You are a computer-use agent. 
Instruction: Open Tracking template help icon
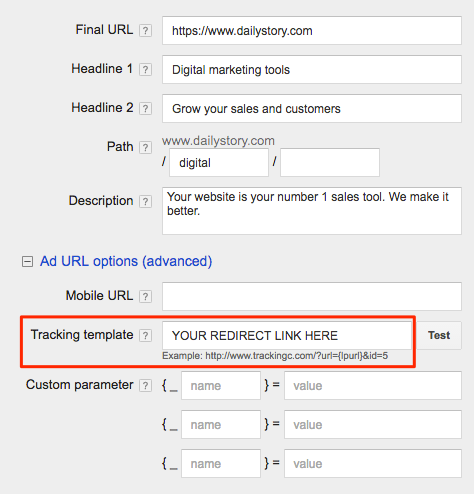coord(145,335)
